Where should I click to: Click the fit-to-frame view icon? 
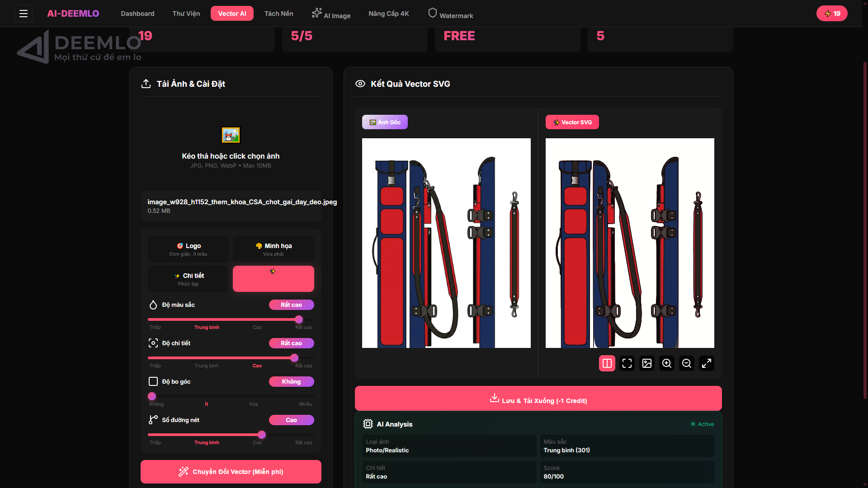pyautogui.click(x=627, y=363)
